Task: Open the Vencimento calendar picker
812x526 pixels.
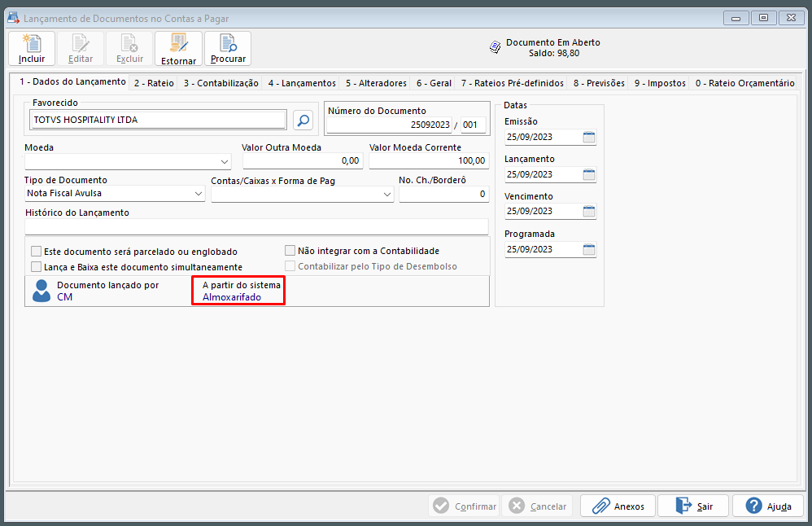Action: pyautogui.click(x=589, y=212)
